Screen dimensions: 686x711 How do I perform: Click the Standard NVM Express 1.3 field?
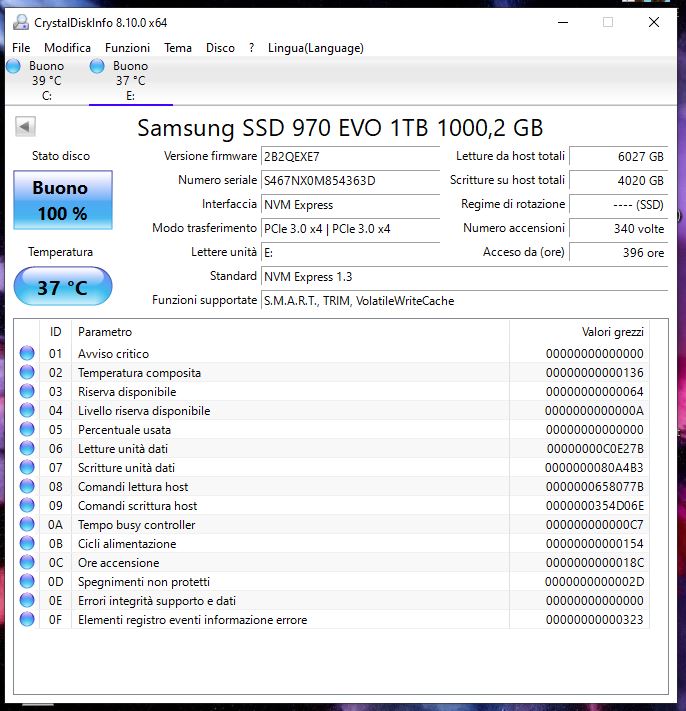pos(464,277)
